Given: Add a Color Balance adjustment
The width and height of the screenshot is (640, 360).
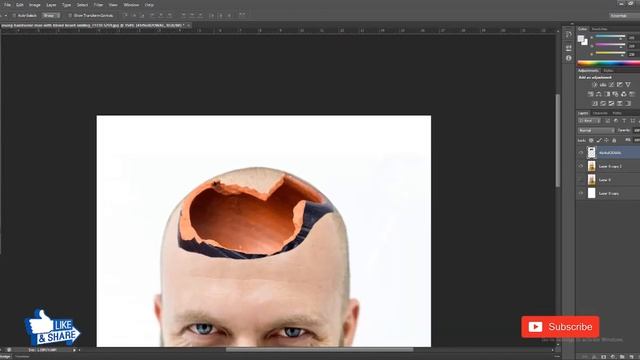Looking at the screenshot, I should pos(599,94).
